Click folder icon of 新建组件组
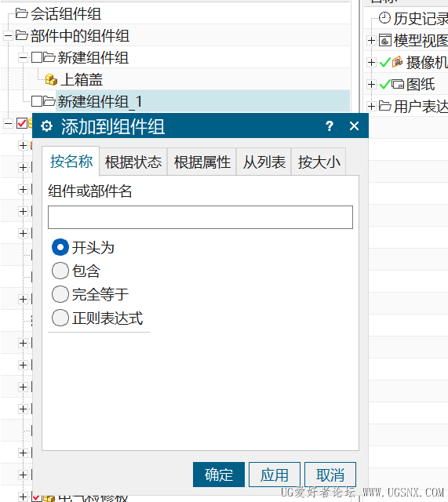Viewport: 448px width, 502px height. pyautogui.click(x=49, y=57)
